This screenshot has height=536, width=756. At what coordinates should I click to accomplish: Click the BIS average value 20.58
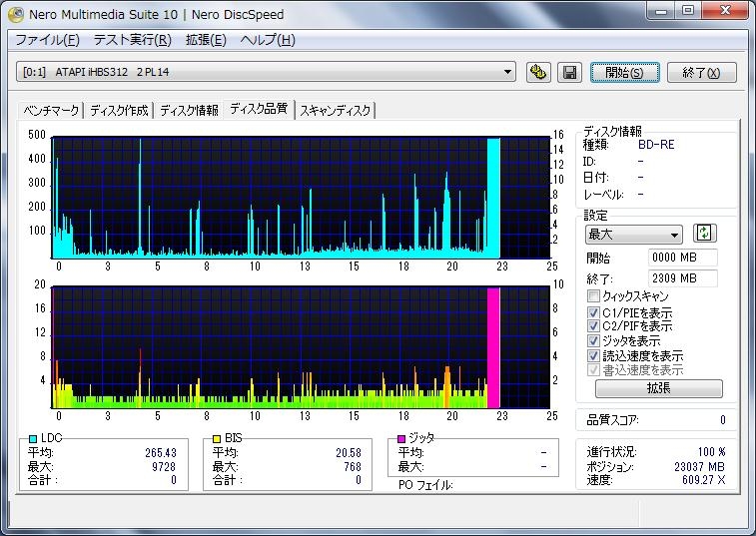(x=349, y=453)
